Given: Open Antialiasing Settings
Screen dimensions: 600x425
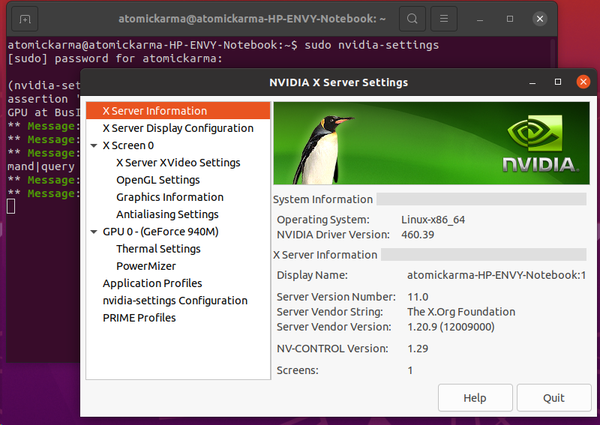Looking at the screenshot, I should 167,214.
